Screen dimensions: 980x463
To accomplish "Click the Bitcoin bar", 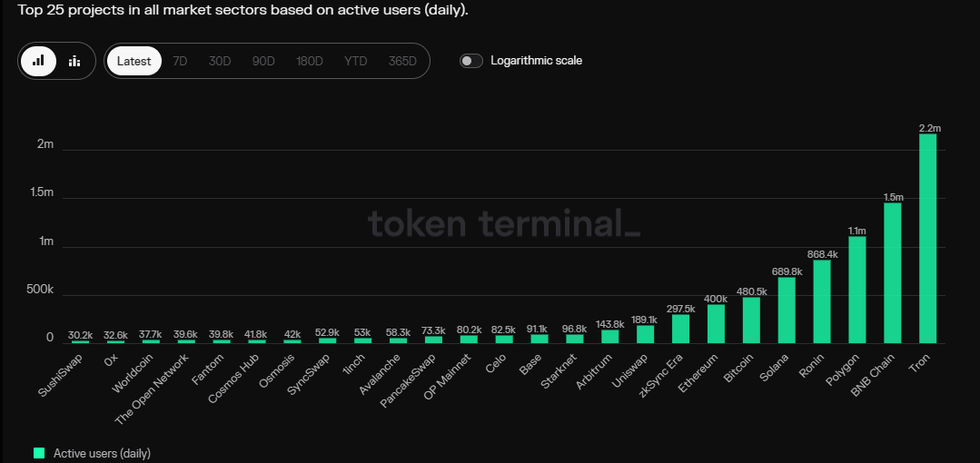I will [x=751, y=320].
